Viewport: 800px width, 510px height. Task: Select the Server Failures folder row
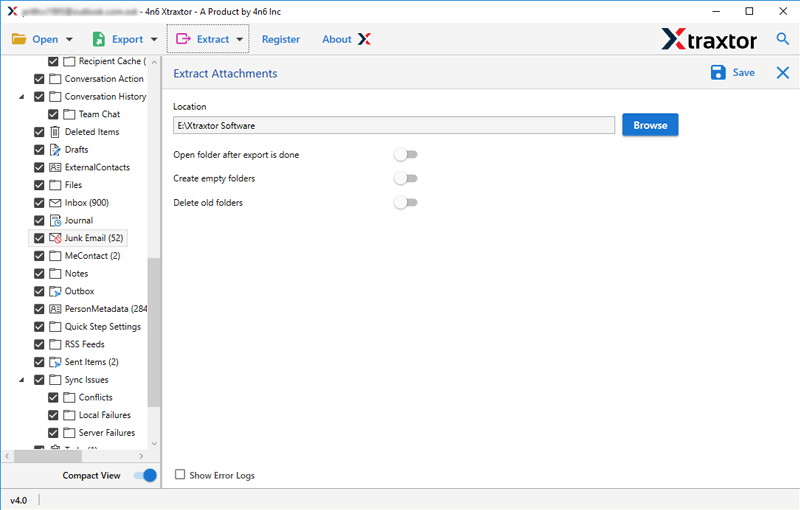coord(107,433)
